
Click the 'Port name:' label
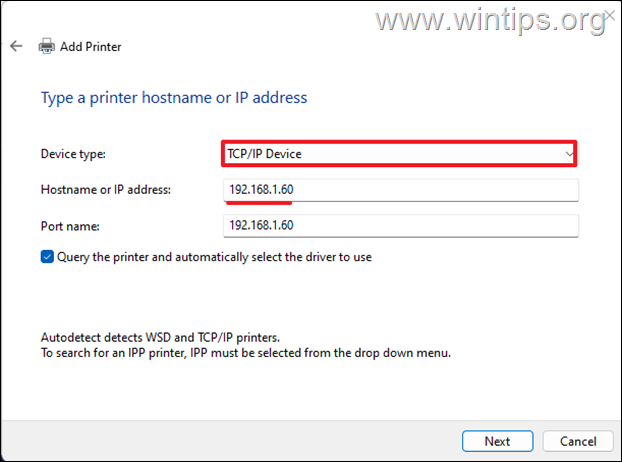click(x=69, y=225)
